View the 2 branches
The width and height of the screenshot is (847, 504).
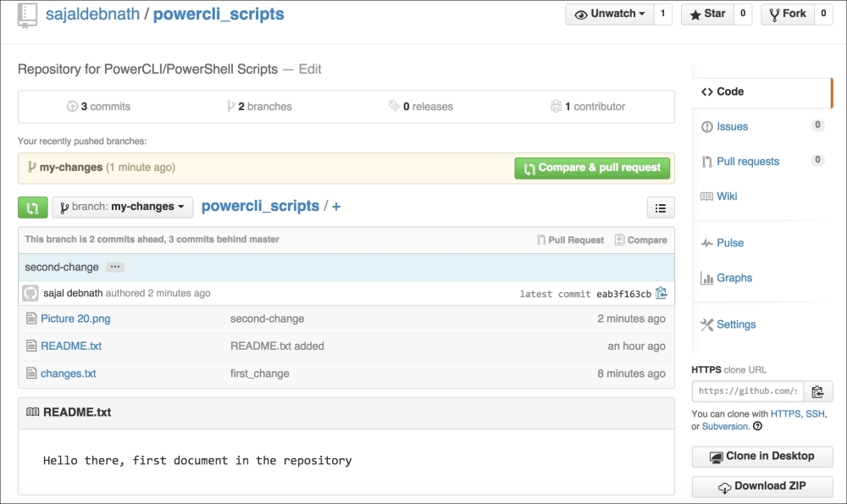click(259, 107)
